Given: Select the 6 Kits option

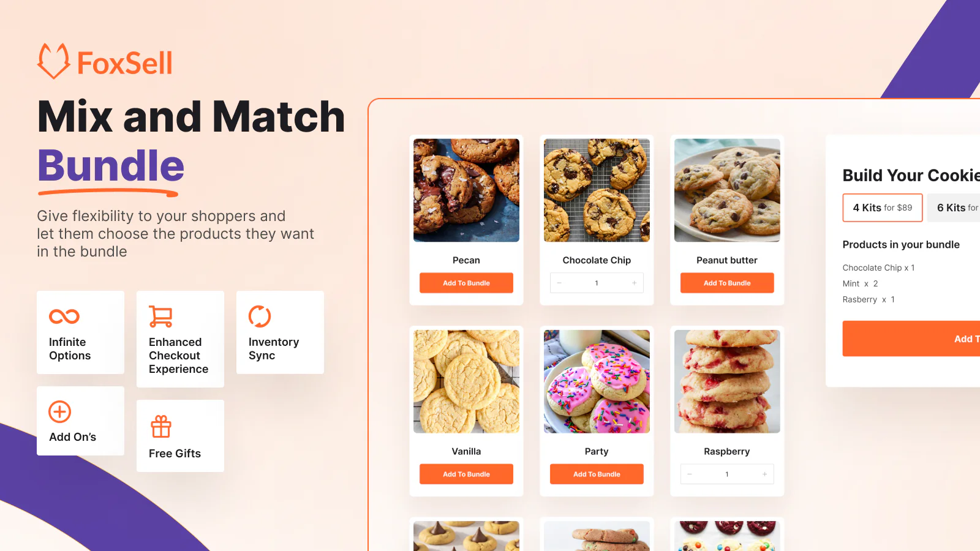Looking at the screenshot, I should (954, 208).
